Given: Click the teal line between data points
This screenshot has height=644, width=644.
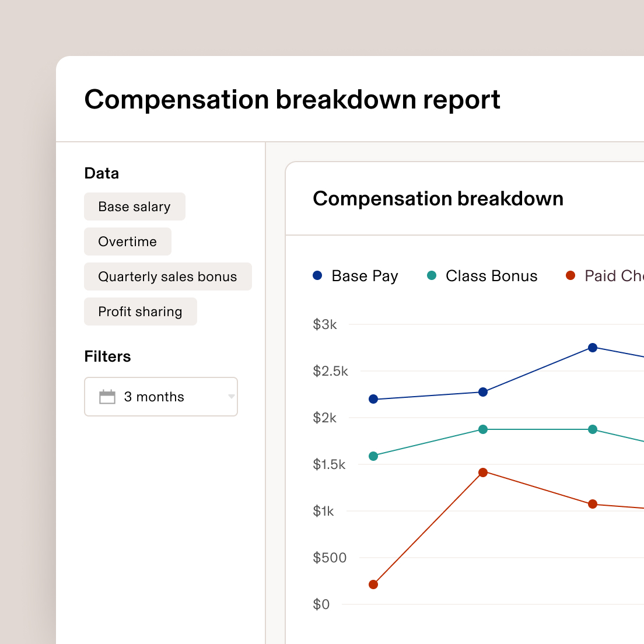Looking at the screenshot, I should pyautogui.click(x=537, y=429).
